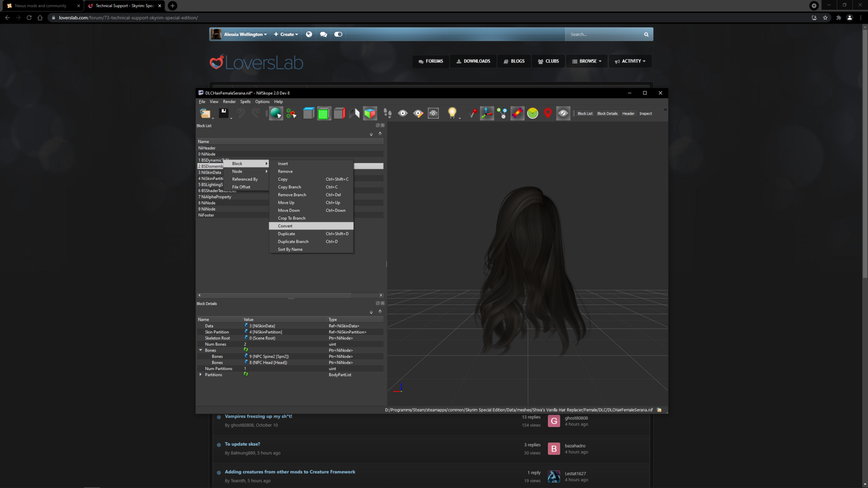
Task: Open the Browse dropdown in site navigation
Action: [x=587, y=61]
